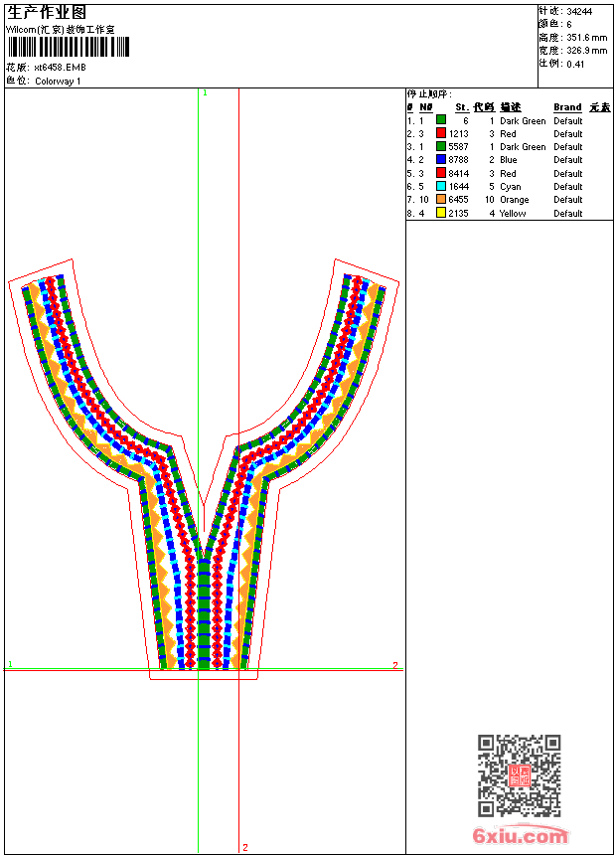Pick the Blue swatch in the stop sequence
The height and width of the screenshot is (855, 616).
[x=441, y=159]
